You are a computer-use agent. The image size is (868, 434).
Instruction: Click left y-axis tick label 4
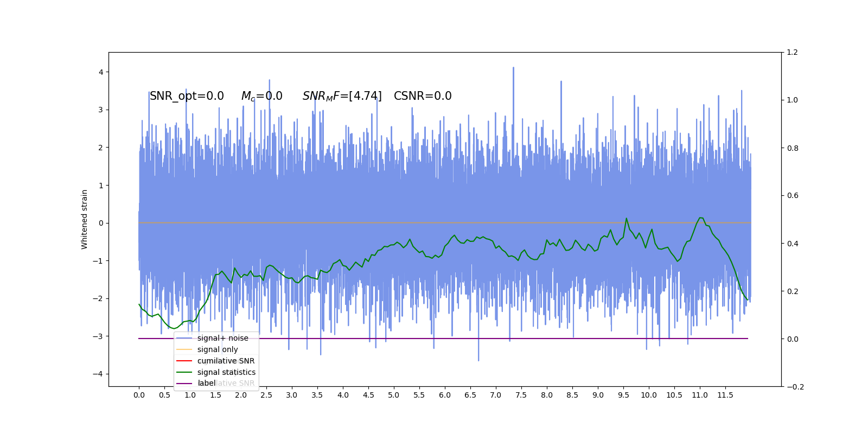[x=100, y=72]
